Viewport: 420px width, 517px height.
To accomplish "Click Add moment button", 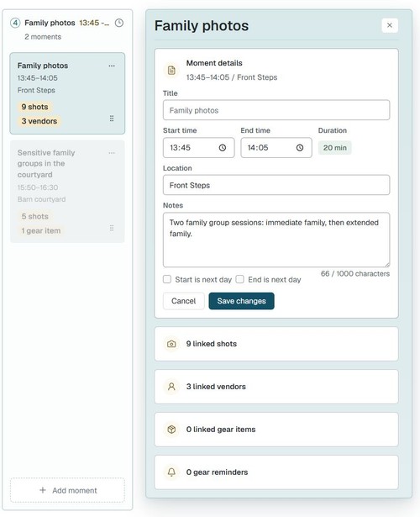I will [67, 490].
